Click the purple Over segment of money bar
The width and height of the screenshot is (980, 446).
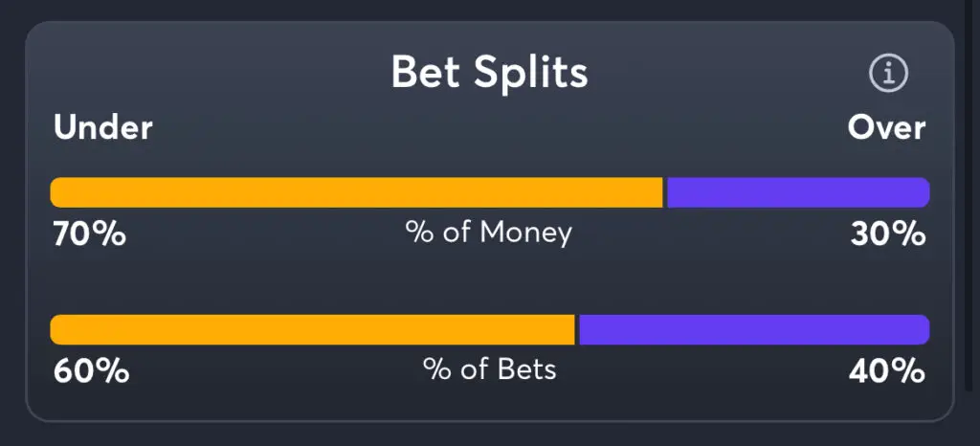click(797, 192)
